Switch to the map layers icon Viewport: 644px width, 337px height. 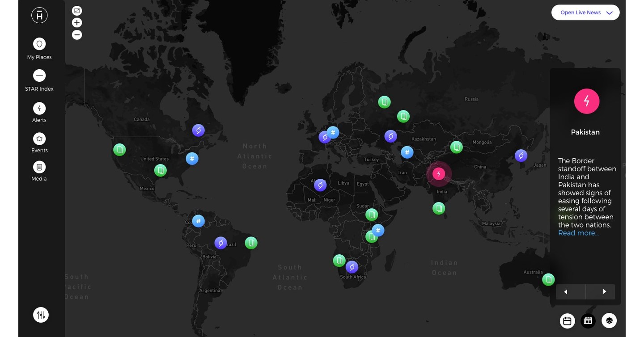tap(609, 320)
